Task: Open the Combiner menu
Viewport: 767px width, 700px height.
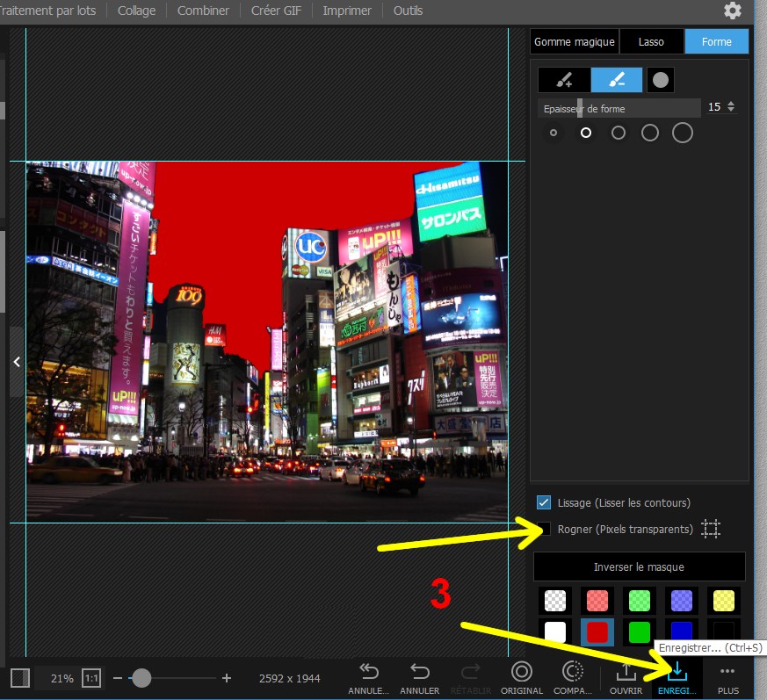Action: [203, 11]
